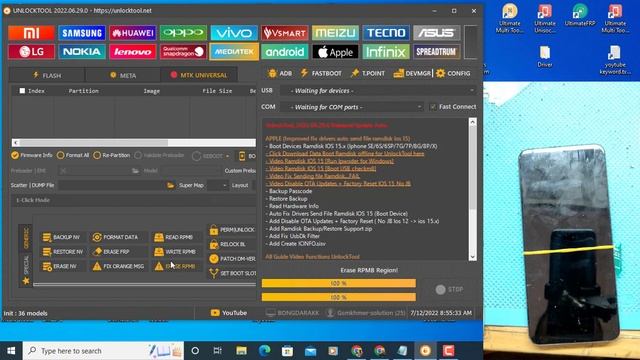640x360 pixels.
Task: Select the Infinix brand logo
Action: [x=386, y=52]
